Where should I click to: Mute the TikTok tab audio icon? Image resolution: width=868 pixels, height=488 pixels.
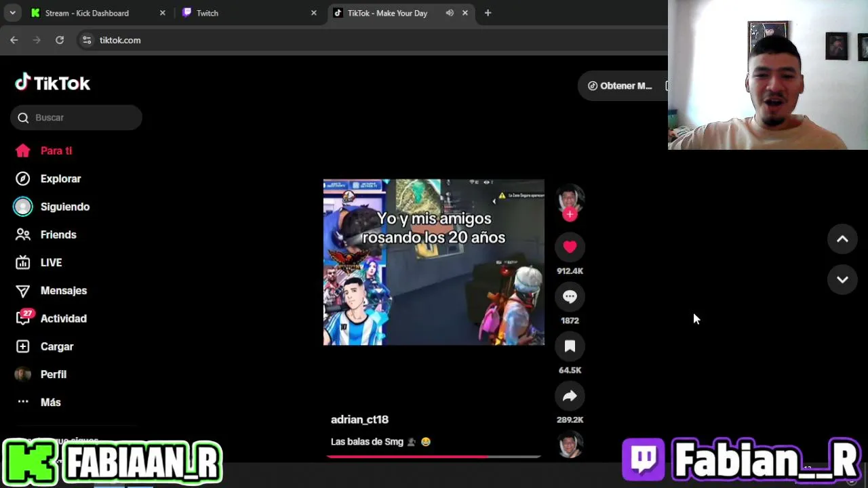click(450, 13)
